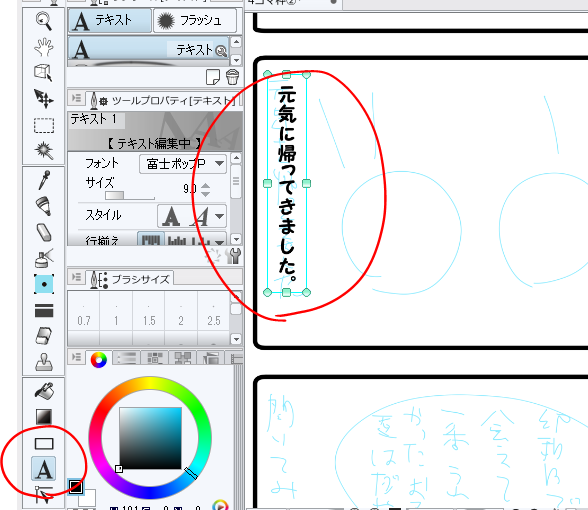
Task: Select the rectangle Figure tool
Action: 44,443
